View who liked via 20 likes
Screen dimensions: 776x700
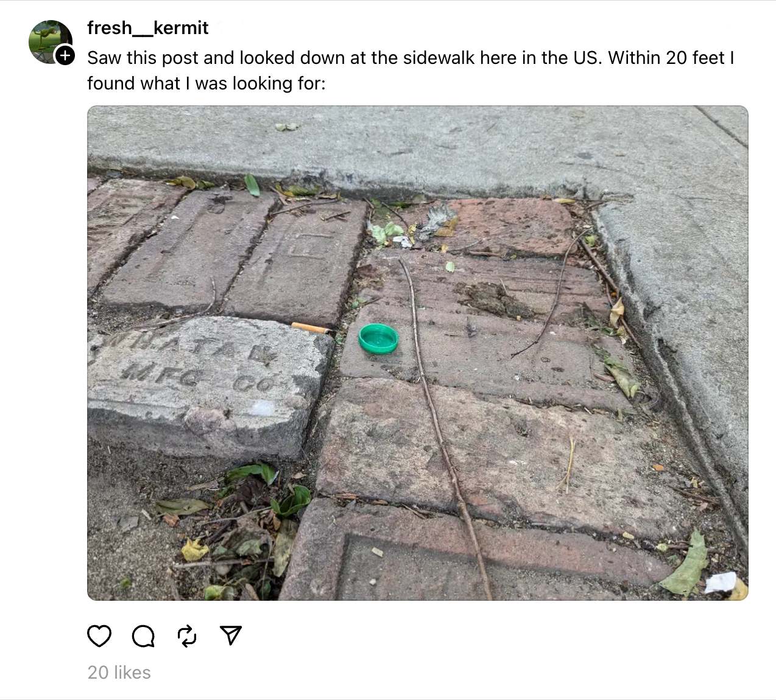click(119, 672)
